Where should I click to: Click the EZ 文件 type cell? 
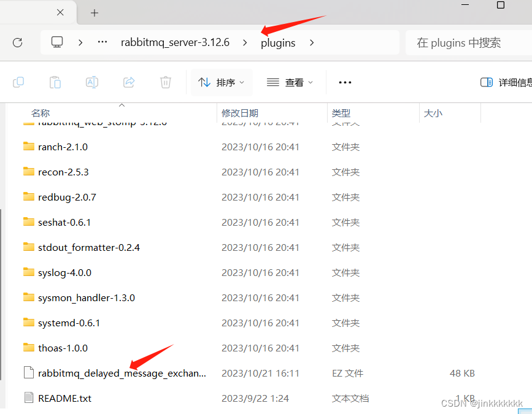pos(347,373)
